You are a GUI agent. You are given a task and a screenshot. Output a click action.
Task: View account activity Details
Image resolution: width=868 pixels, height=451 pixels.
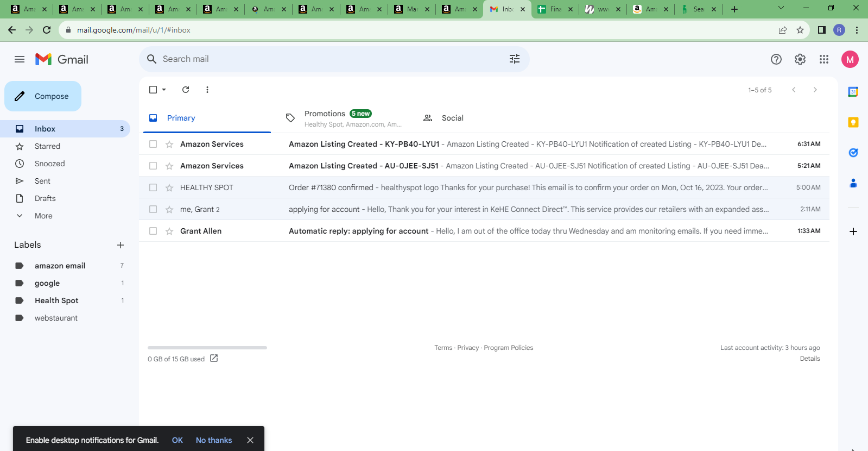[x=810, y=359]
